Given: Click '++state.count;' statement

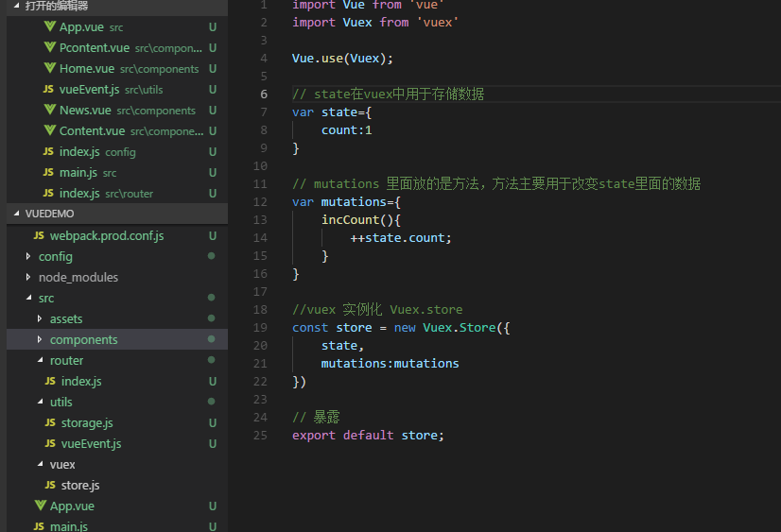Looking at the screenshot, I should pos(401,238).
